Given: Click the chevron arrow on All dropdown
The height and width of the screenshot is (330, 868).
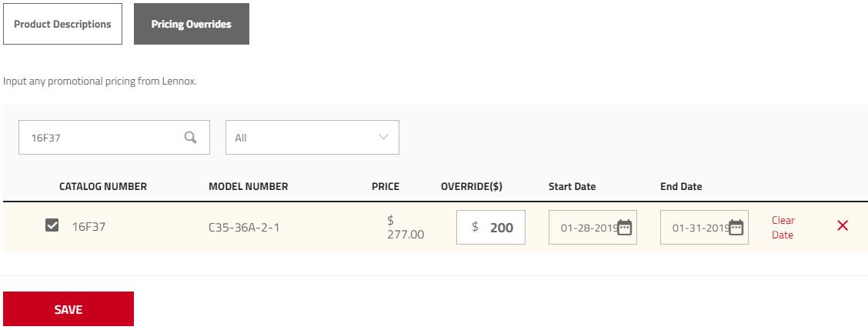Looking at the screenshot, I should coord(384,137).
